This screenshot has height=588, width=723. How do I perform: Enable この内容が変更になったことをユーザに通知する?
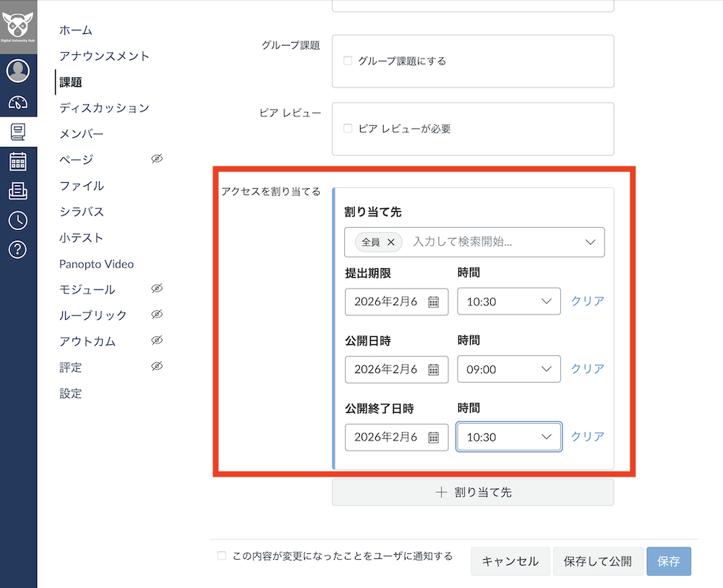[221, 557]
